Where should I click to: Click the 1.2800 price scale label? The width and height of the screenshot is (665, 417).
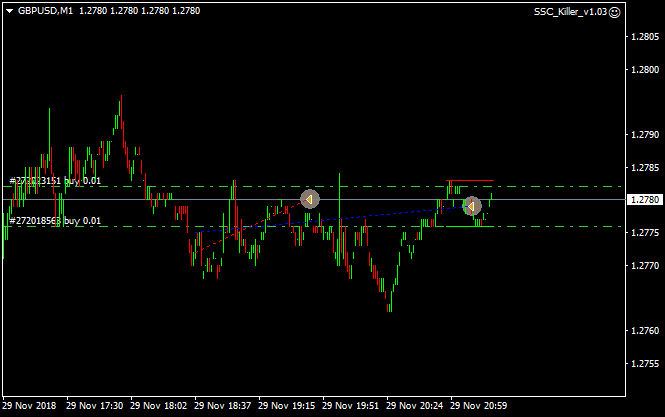coord(645,70)
